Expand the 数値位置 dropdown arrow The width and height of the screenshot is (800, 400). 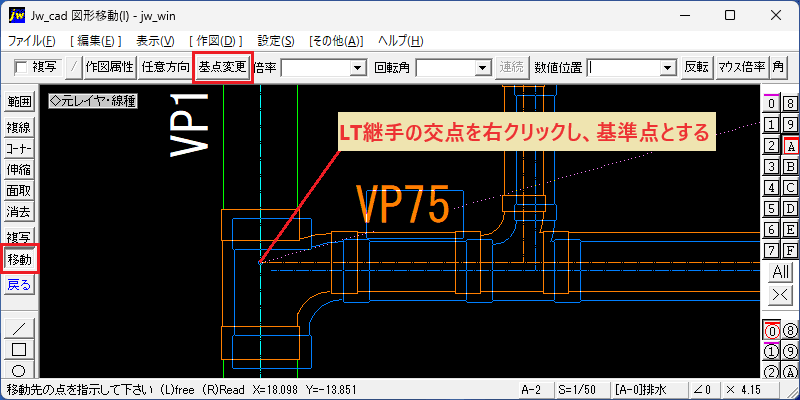(x=666, y=67)
